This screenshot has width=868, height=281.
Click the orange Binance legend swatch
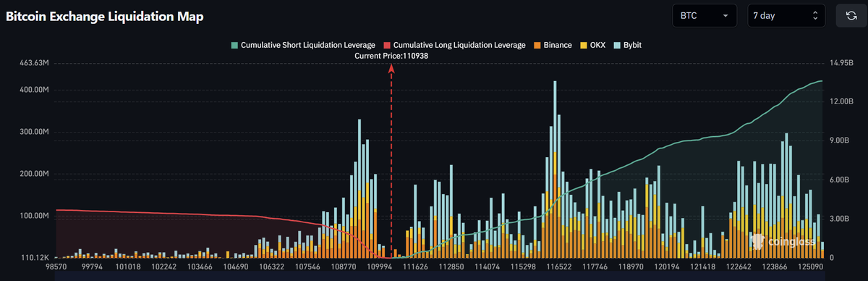pyautogui.click(x=538, y=45)
